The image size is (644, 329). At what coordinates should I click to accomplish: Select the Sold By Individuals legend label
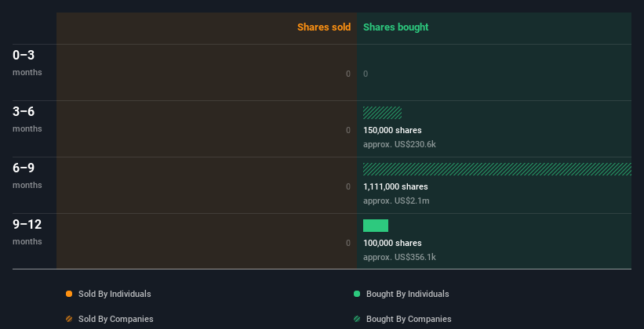click(x=115, y=294)
